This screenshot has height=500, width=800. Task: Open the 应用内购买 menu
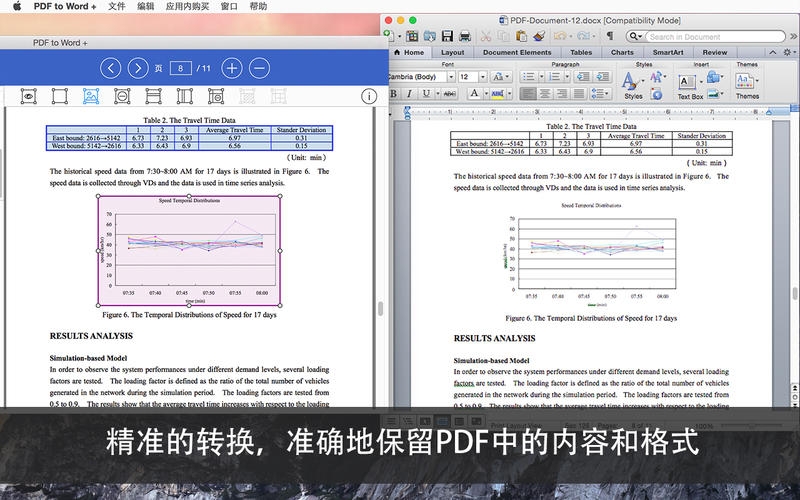[187, 6]
